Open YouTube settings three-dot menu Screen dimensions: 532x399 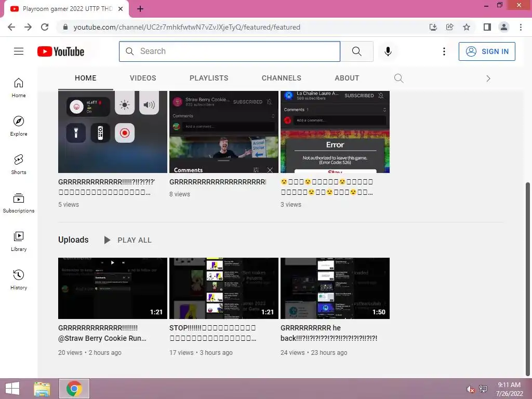(x=444, y=51)
